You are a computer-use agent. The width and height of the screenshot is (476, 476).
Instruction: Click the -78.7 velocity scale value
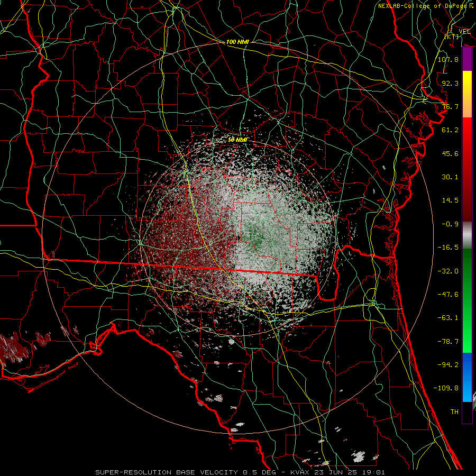coord(448,342)
